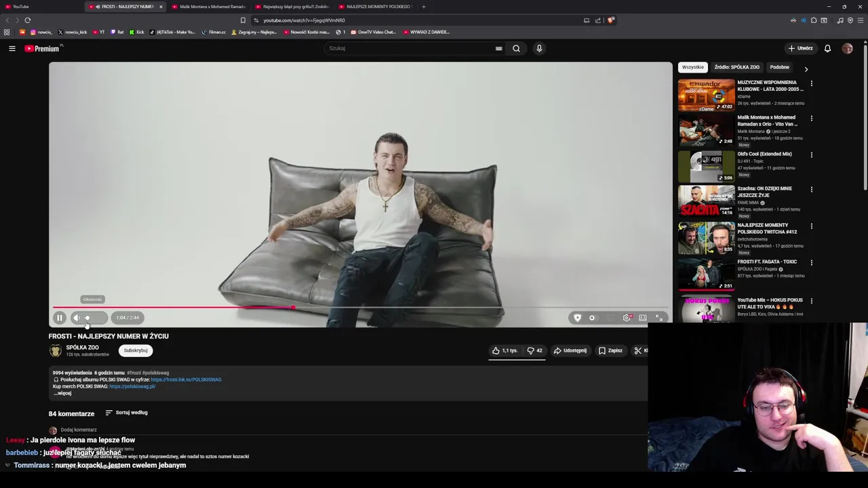The image size is (868, 488).
Task: Switch to NAJLEPSZE MOMENTY POLSKIEGO tab
Action: pyautogui.click(x=376, y=7)
